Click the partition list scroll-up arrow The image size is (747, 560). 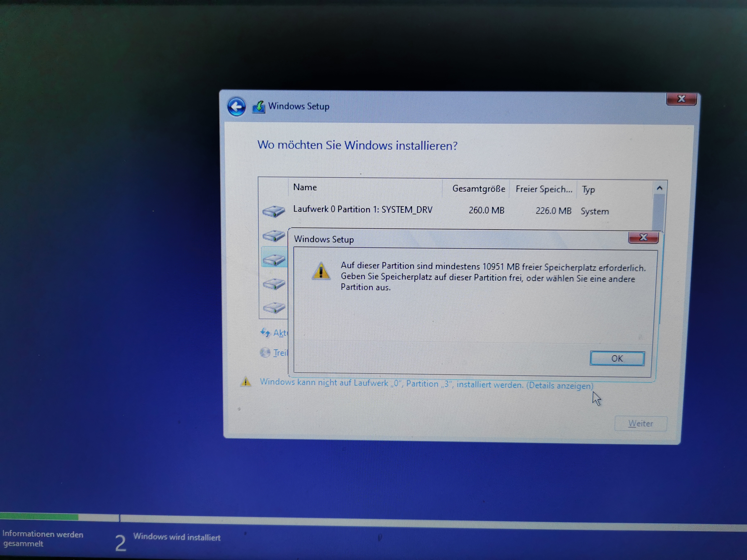(x=659, y=188)
